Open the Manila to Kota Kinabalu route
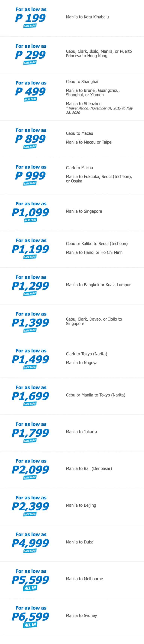Screen dimensions: 144x644 87,17
